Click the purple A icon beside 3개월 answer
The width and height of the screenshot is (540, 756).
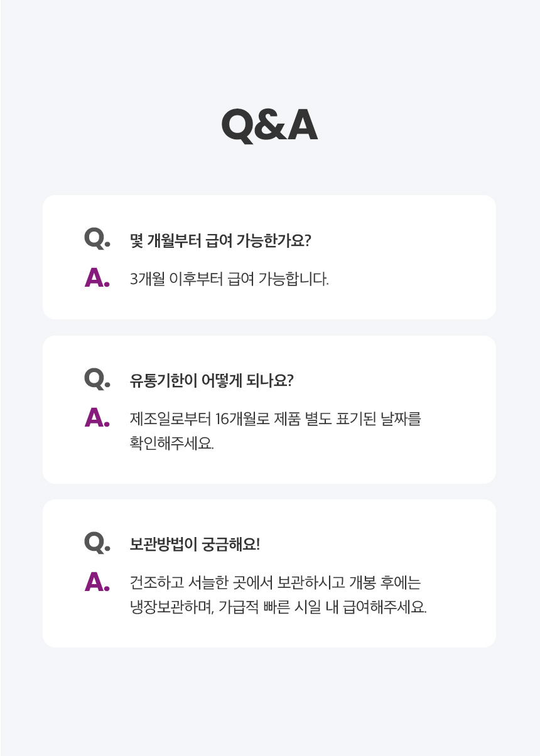point(96,279)
